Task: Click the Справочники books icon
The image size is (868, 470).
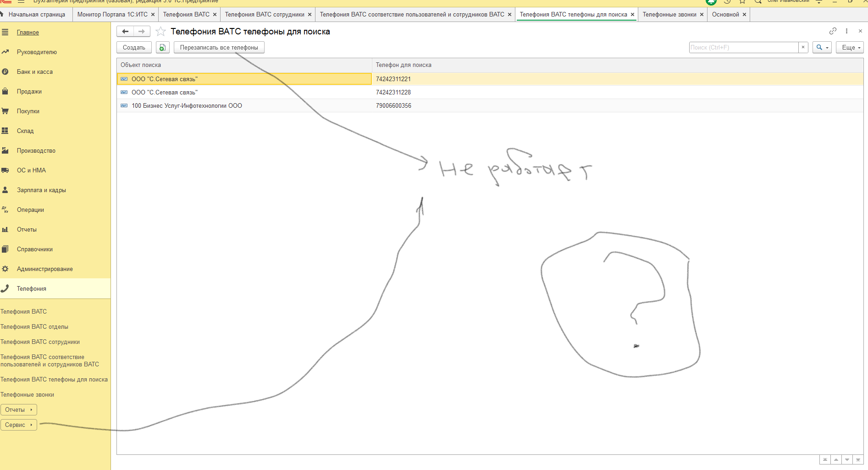Action: (x=5, y=249)
